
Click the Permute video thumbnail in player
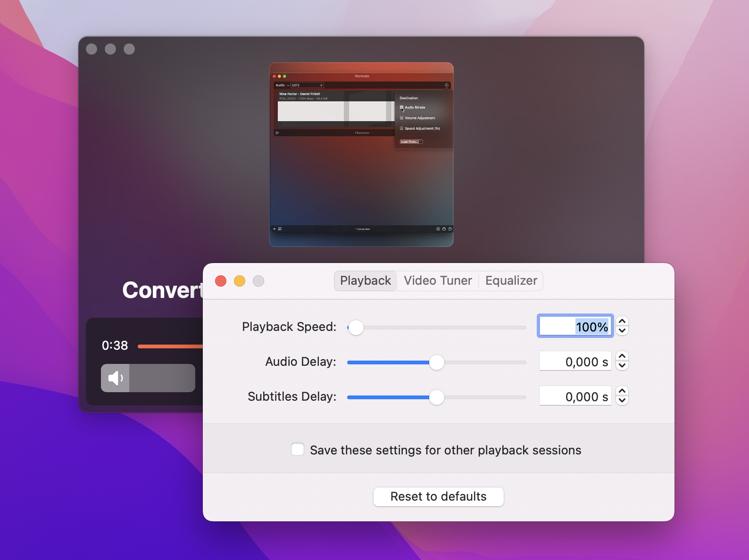361,155
